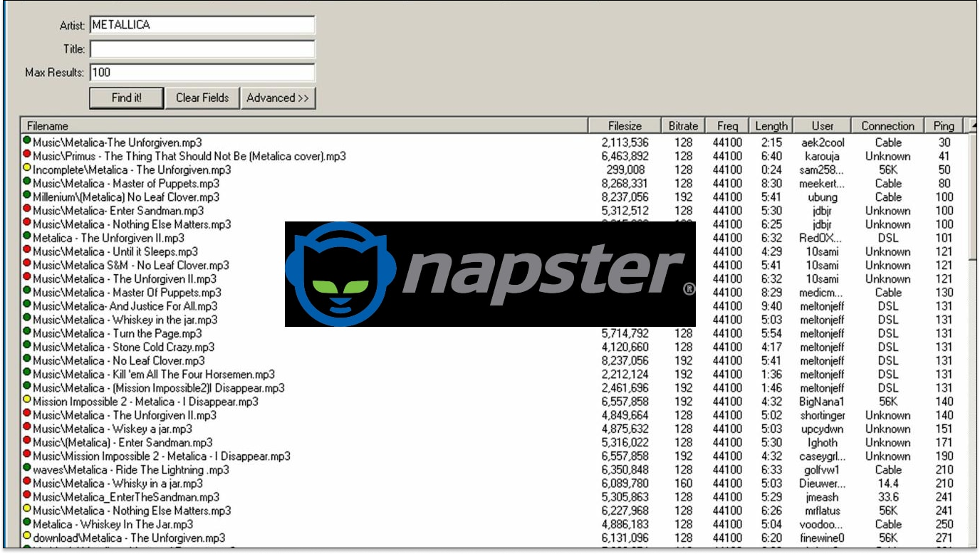The height and width of the screenshot is (554, 980).
Task: Click length value 9:40
Action: [x=771, y=306]
